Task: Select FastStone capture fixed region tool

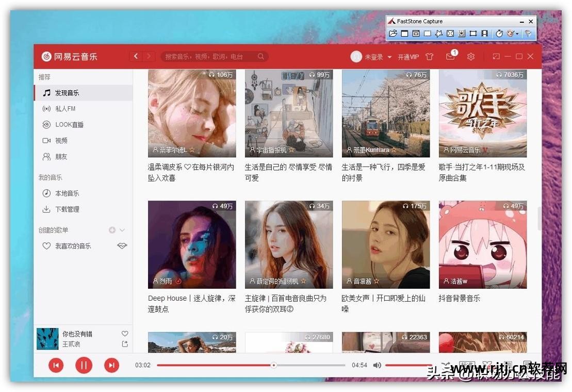Action: pyautogui.click(x=473, y=34)
